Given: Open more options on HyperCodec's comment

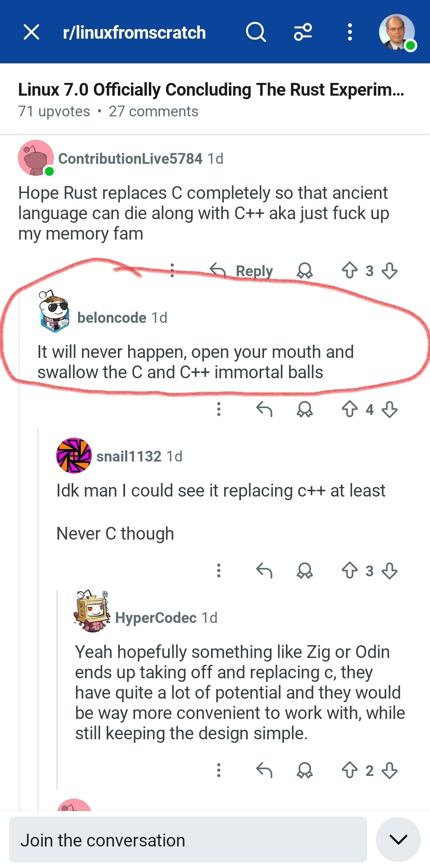Looking at the screenshot, I should point(219,770).
